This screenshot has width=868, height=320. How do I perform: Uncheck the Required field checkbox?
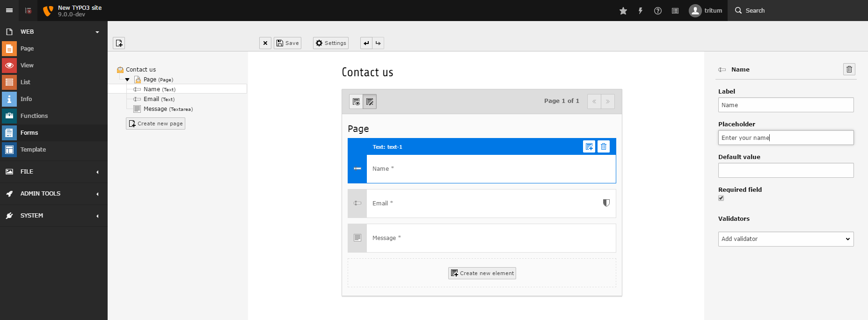721,198
